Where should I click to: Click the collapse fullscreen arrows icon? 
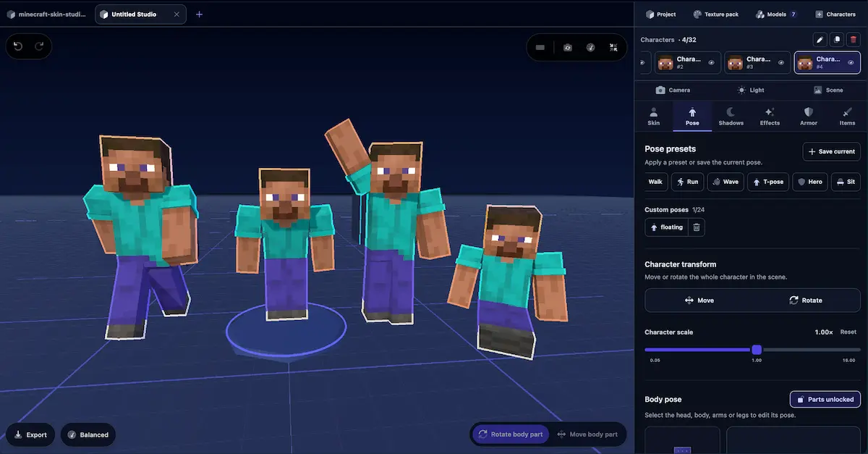tap(613, 47)
